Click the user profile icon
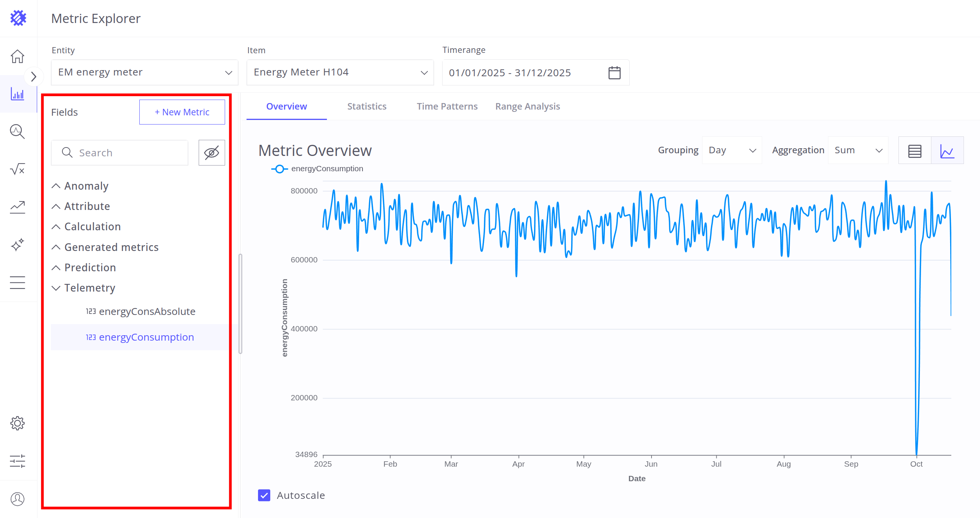The height and width of the screenshot is (518, 980). [18, 499]
